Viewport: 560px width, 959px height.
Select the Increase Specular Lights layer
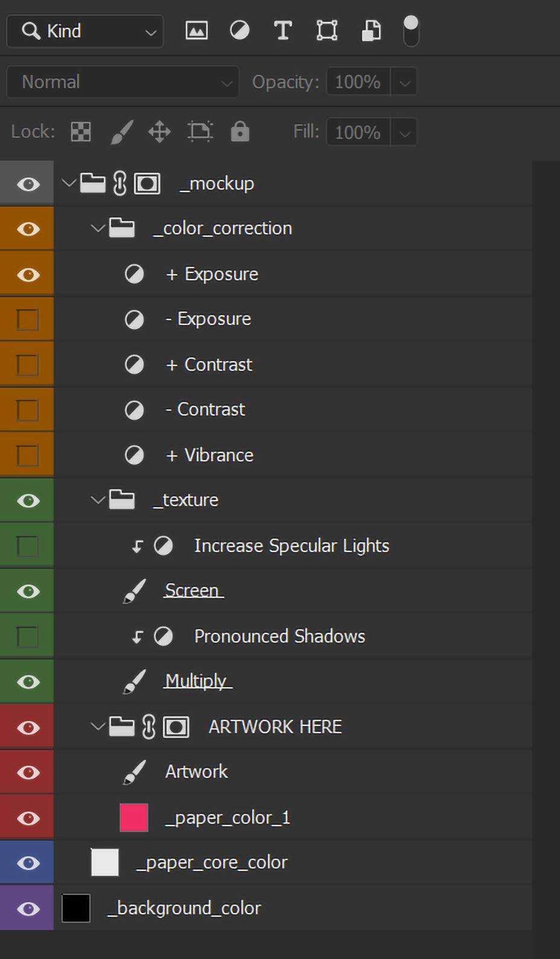[x=291, y=546]
